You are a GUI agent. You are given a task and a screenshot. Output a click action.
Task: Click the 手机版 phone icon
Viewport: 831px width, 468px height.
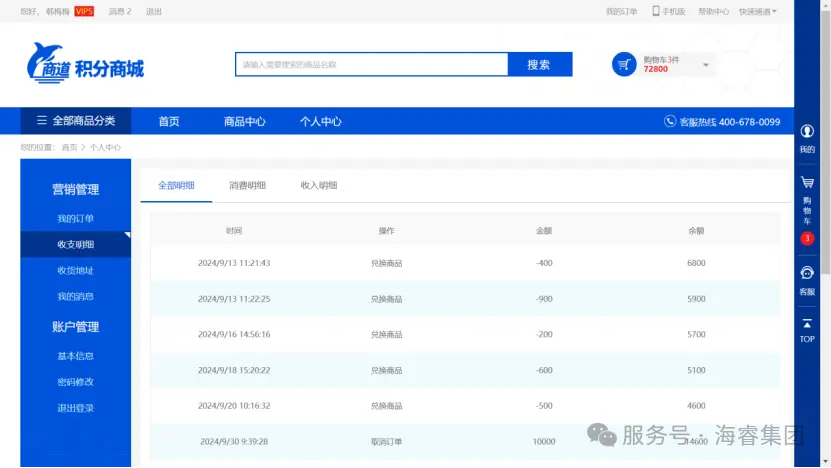[x=656, y=11]
